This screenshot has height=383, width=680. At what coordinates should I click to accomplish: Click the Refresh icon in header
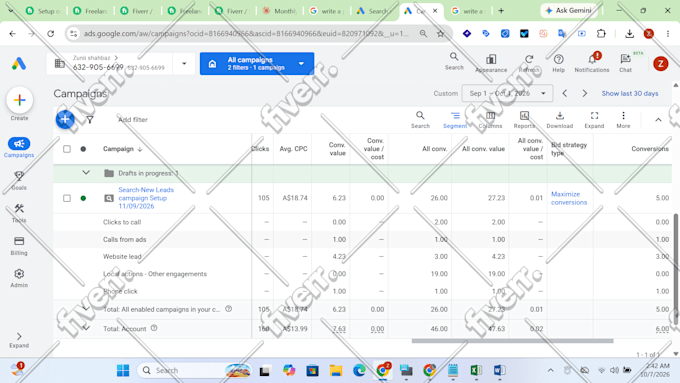click(529, 63)
